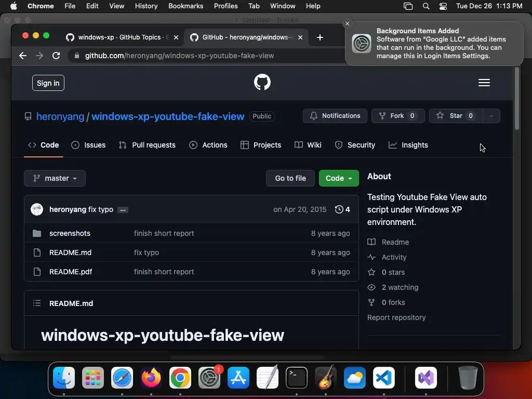Open commit history clock icon showing 4
The height and width of the screenshot is (399, 532).
coord(342,209)
